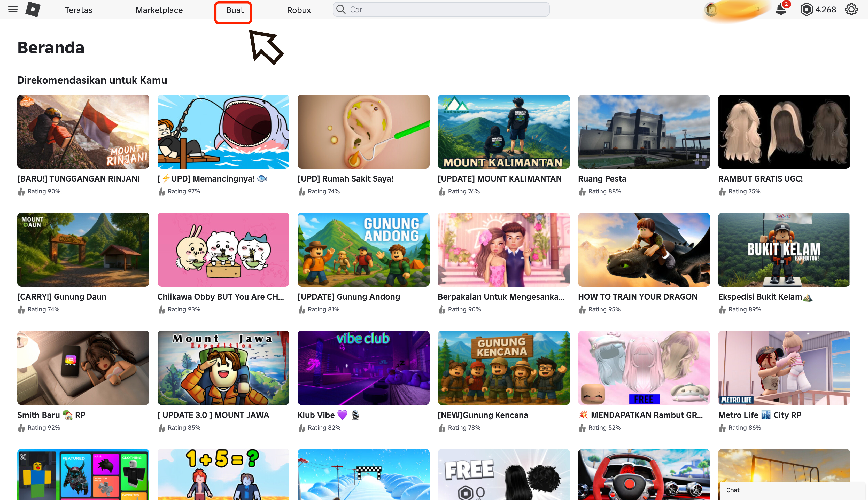Open the TUNGGANGAN RINJANI game title link
The width and height of the screenshot is (868, 500).
click(x=78, y=178)
